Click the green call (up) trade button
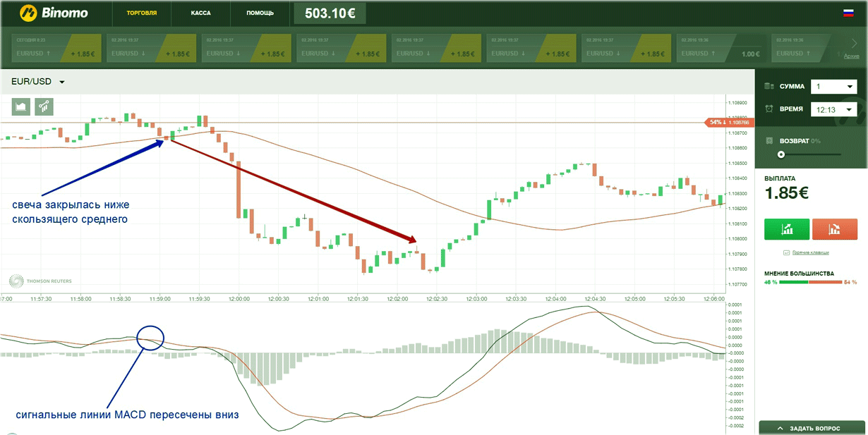The width and height of the screenshot is (868, 435). coord(786,229)
